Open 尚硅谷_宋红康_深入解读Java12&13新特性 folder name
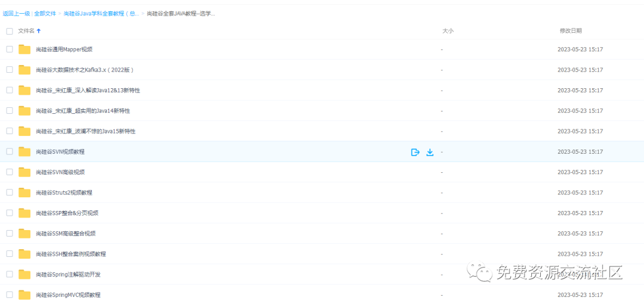Viewport: 644px width, 301px height. click(x=88, y=91)
